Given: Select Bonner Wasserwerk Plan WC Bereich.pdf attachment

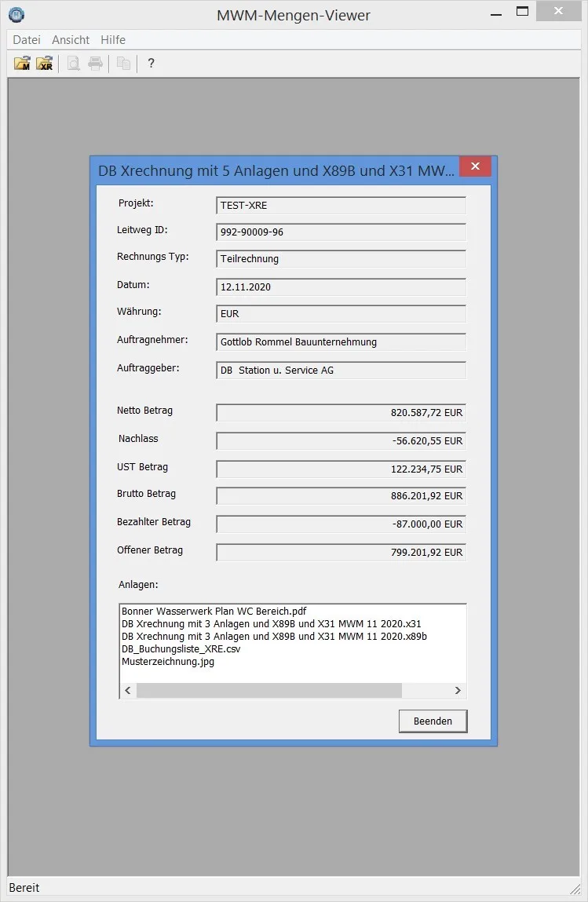Looking at the screenshot, I should click(214, 611).
